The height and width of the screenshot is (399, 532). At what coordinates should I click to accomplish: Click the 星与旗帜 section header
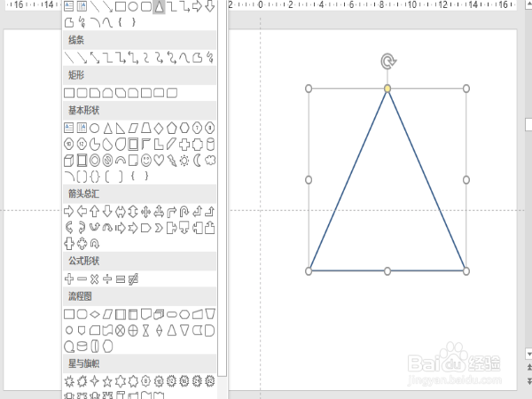139,364
